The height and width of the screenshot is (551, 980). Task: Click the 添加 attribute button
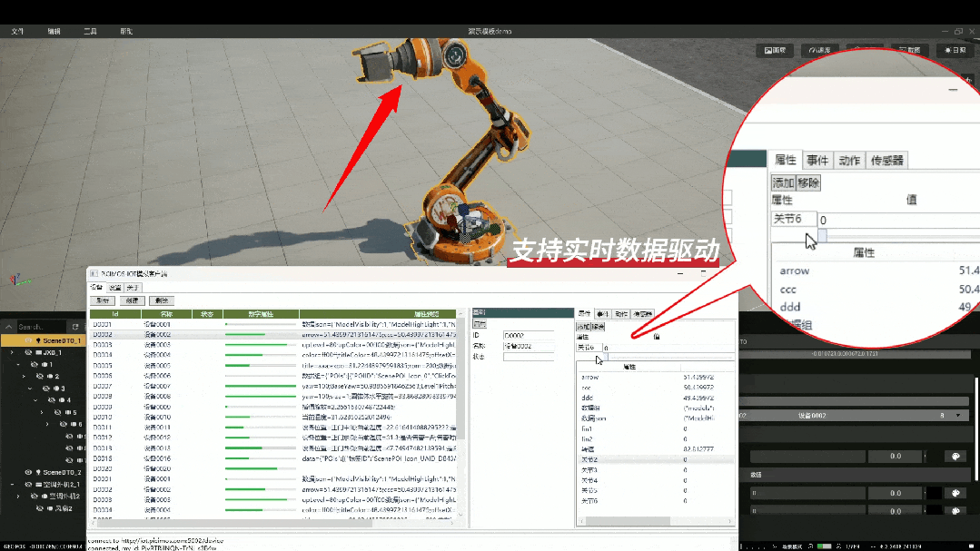coord(583,327)
